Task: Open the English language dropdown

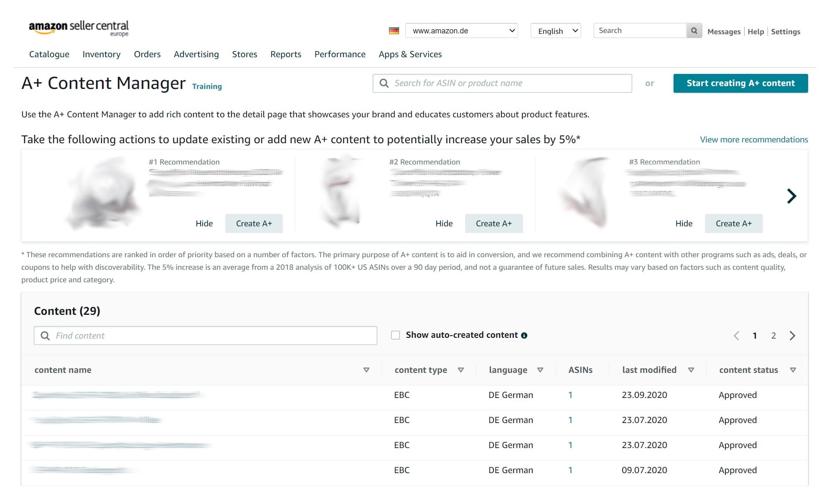Action: pyautogui.click(x=556, y=30)
